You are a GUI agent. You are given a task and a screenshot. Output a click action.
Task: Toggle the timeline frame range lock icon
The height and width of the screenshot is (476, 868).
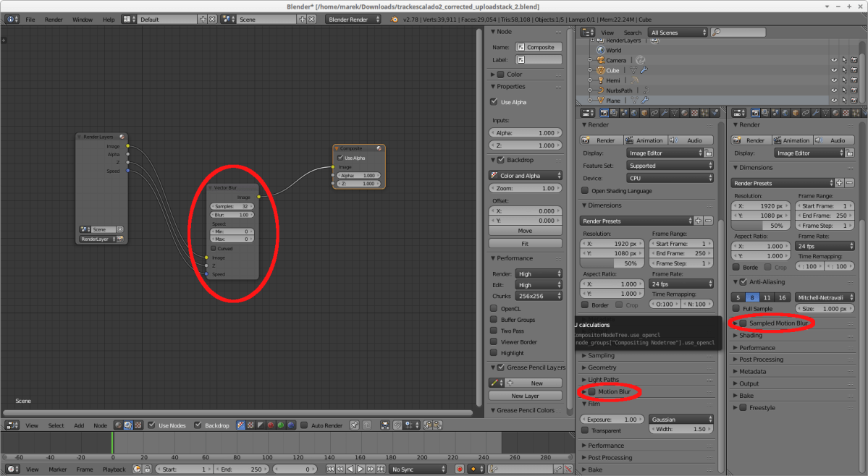tap(147, 469)
